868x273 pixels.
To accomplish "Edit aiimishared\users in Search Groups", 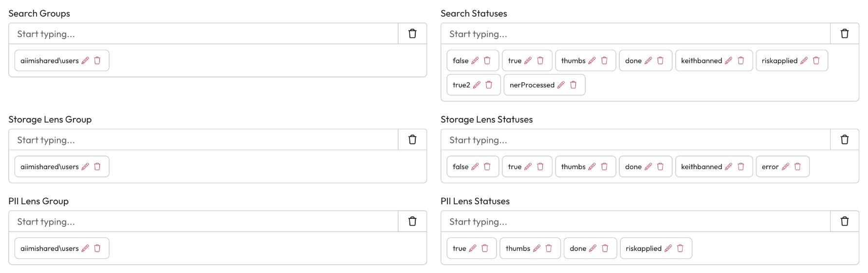I will point(85,60).
